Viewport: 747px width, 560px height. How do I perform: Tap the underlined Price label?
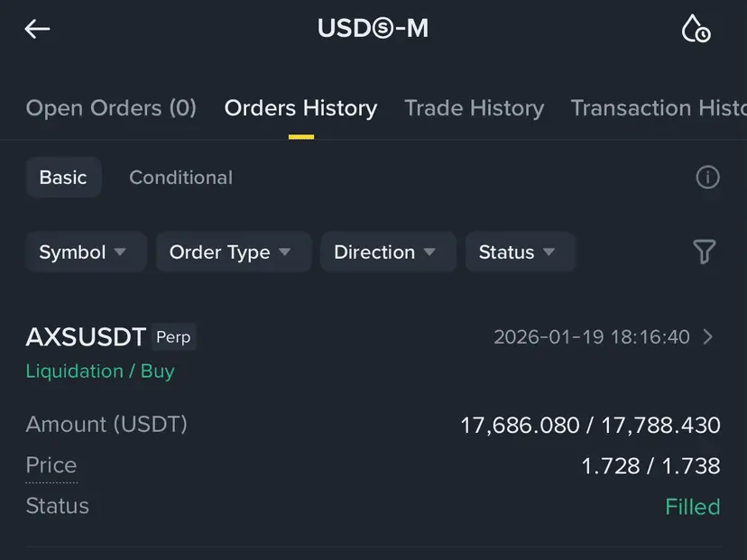coord(51,465)
